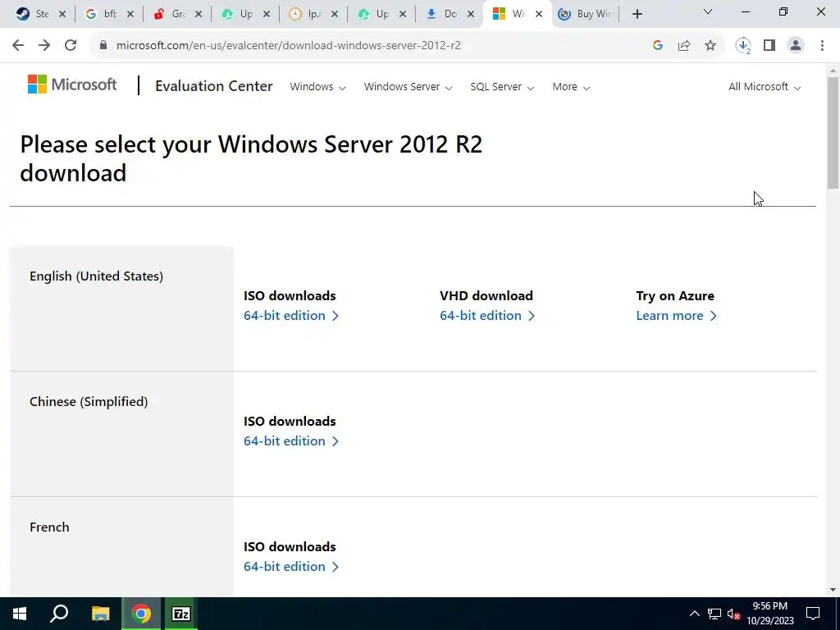840x630 pixels.
Task: Click the 'Chinese (Simplified)' label
Action: point(89,401)
